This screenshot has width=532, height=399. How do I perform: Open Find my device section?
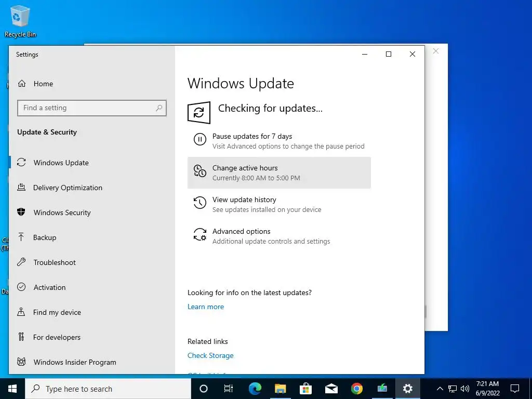coord(91,312)
